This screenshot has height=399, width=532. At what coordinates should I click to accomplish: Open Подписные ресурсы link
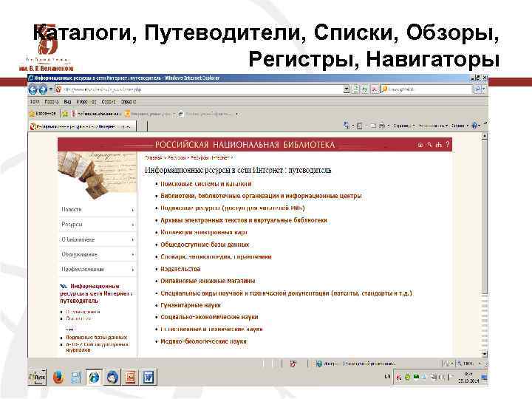click(x=233, y=208)
